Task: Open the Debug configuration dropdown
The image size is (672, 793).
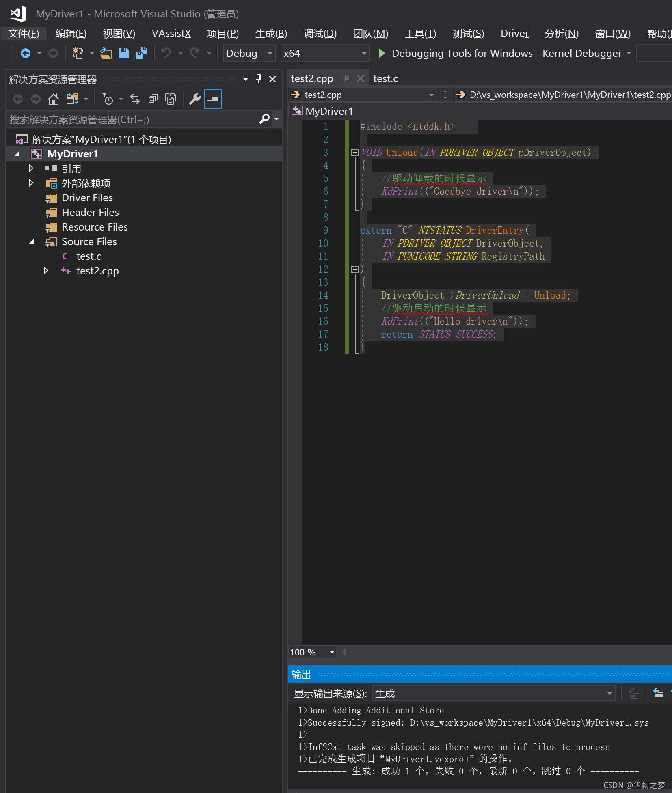Action: click(249, 53)
